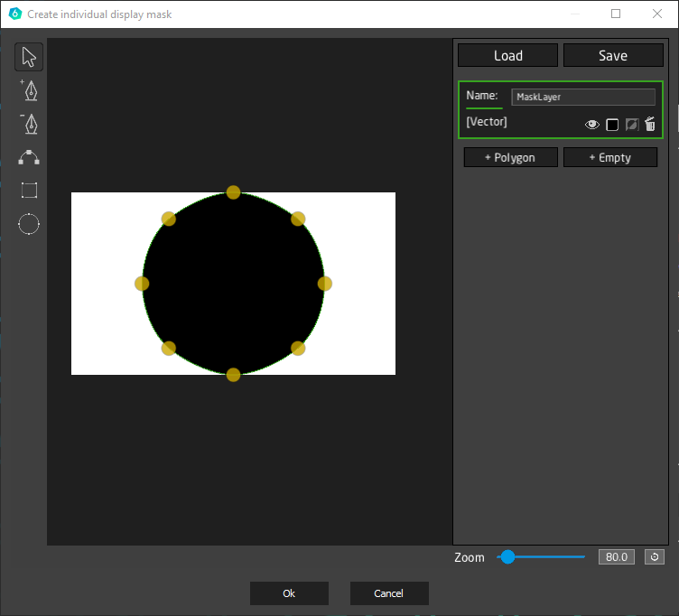Select the upper-right control point of circle

[x=298, y=219]
